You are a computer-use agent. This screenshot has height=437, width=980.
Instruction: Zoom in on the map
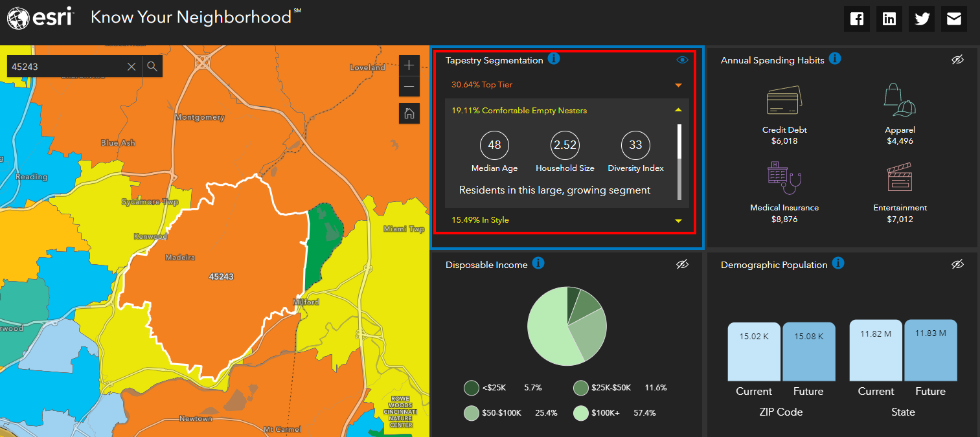click(409, 65)
